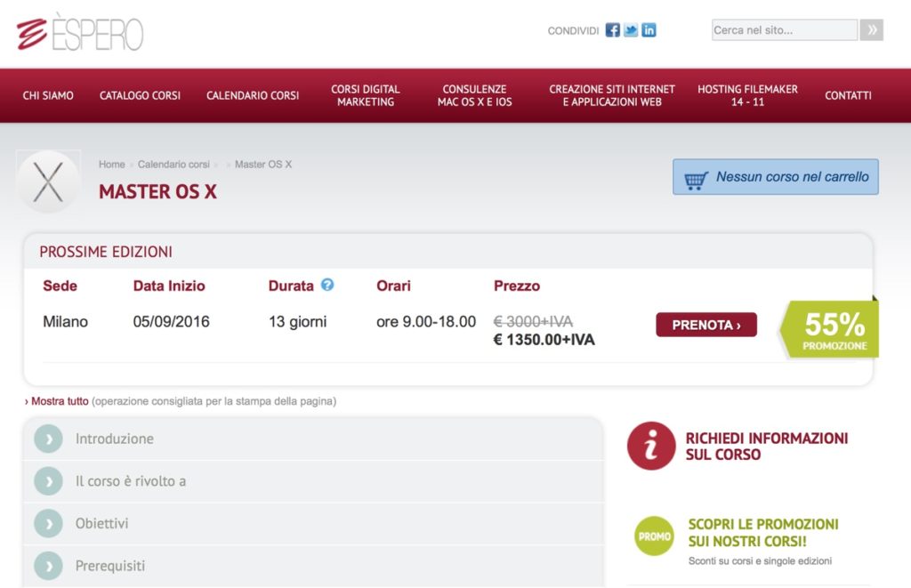Click the OS X course logo thumbnail
The width and height of the screenshot is (911, 588).
click(x=48, y=181)
